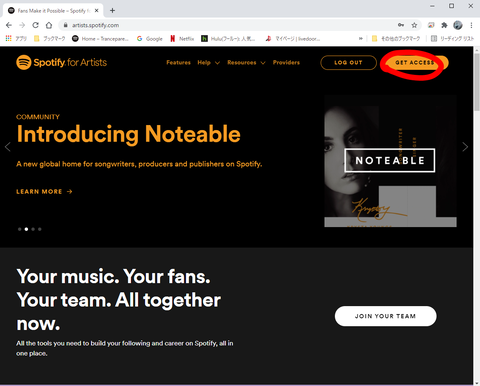Open the Google bookmark
The width and height of the screenshot is (480, 386).
point(150,39)
